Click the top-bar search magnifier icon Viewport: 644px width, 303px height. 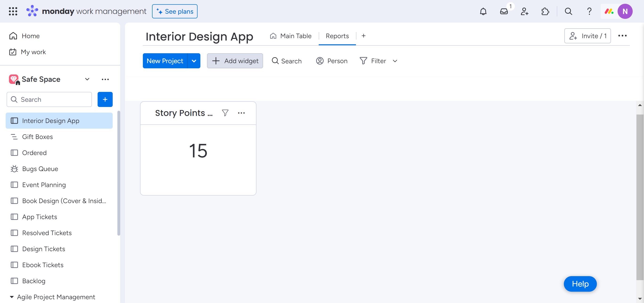[568, 12]
